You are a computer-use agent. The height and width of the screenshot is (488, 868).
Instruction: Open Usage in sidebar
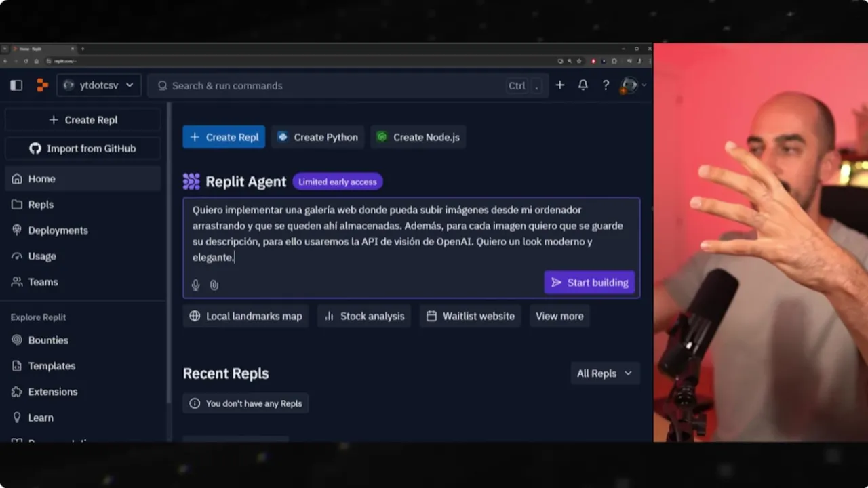point(83,256)
